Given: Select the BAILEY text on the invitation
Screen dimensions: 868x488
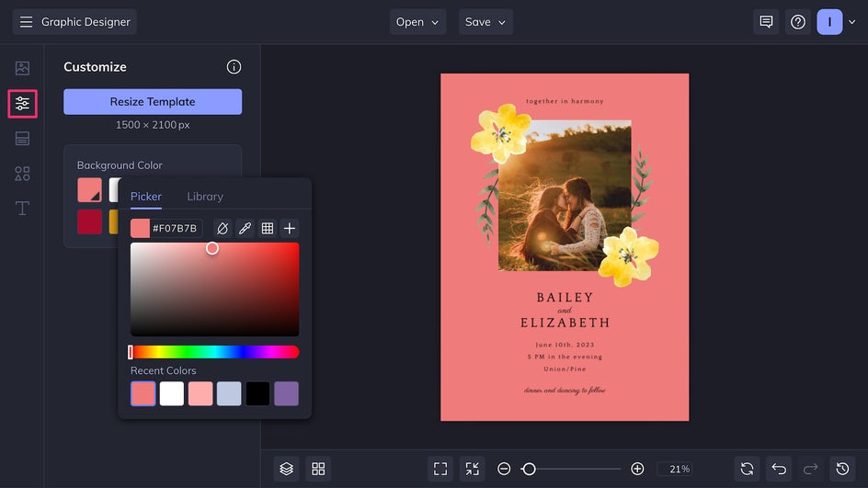Looking at the screenshot, I should tap(565, 298).
